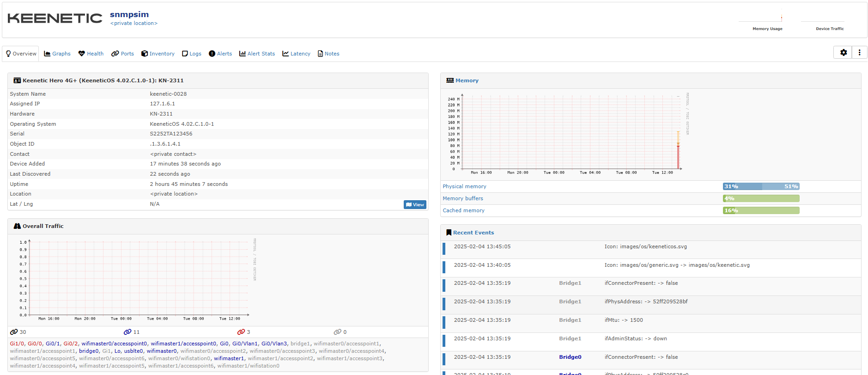Open the Notes tab
Screen dimensions: 868x375
[x=328, y=54]
